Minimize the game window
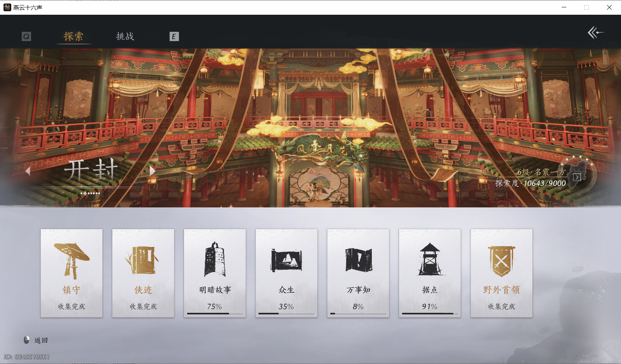621x364 pixels. click(564, 7)
